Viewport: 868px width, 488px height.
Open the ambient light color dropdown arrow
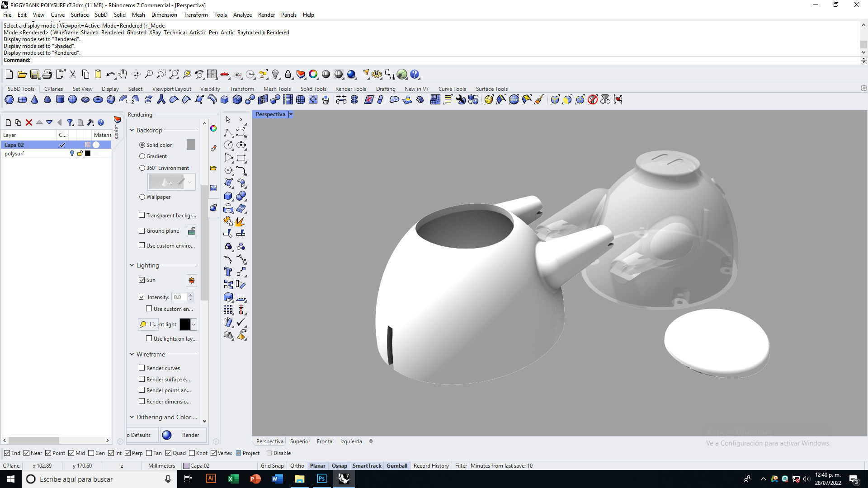[x=193, y=324]
